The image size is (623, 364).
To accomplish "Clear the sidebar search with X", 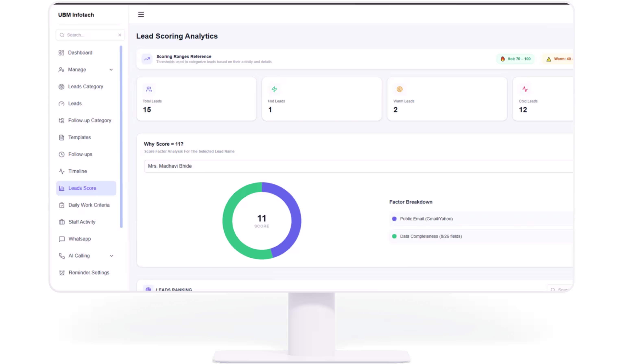I will click(120, 35).
